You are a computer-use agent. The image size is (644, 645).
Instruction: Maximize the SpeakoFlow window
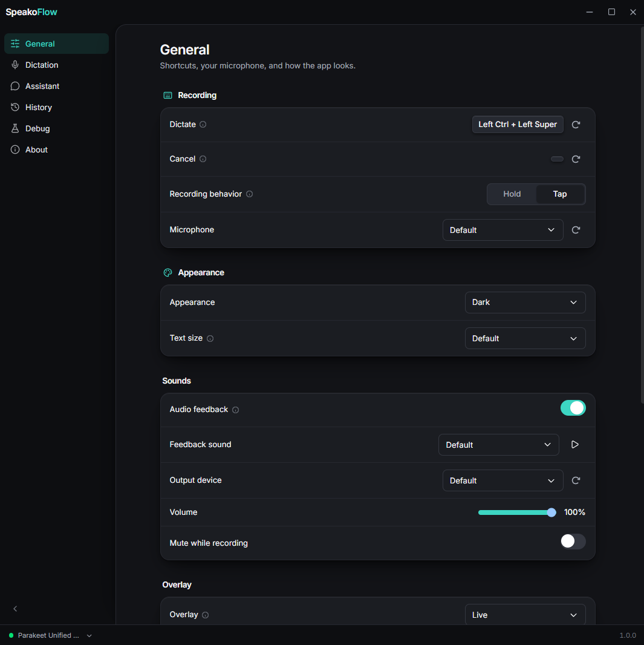coord(611,12)
